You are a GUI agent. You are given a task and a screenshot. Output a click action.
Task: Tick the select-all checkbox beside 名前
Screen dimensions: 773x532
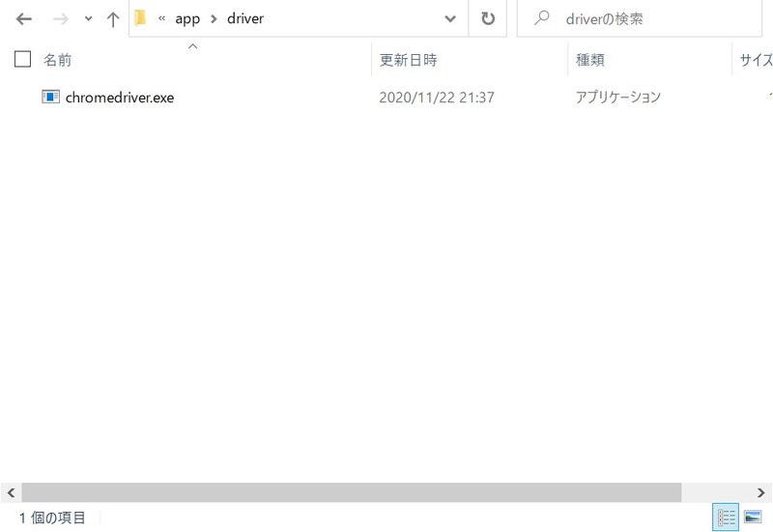[23, 60]
